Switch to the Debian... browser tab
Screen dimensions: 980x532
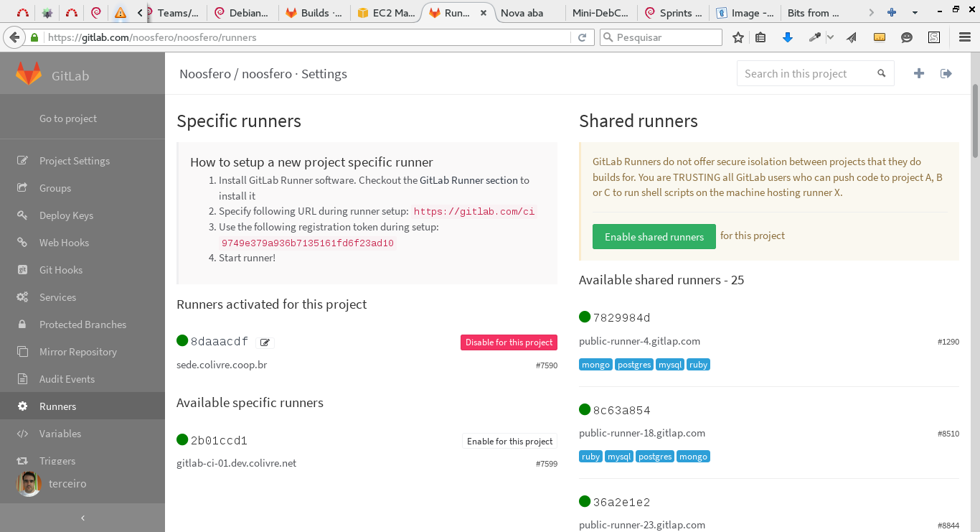coord(242,13)
